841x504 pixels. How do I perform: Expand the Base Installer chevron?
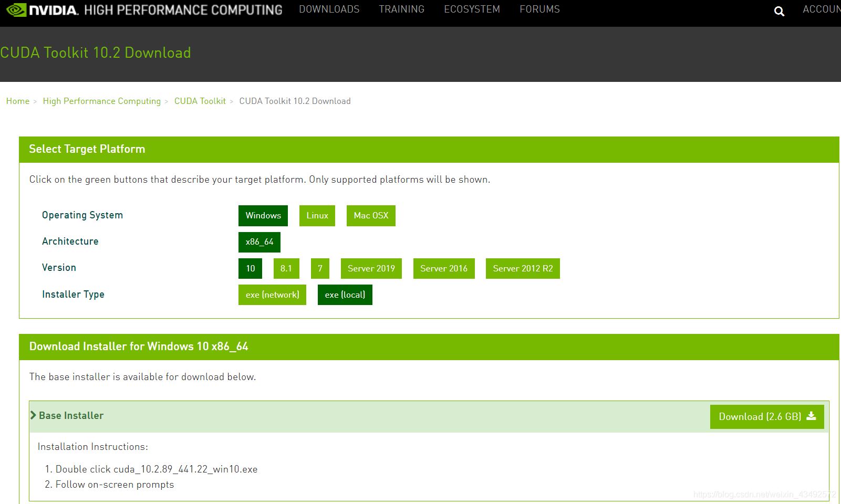click(33, 415)
